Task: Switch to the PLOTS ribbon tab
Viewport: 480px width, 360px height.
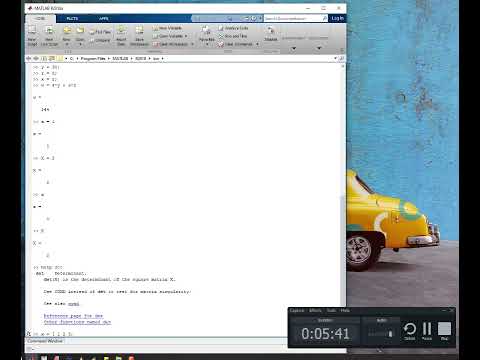Action: pos(72,18)
